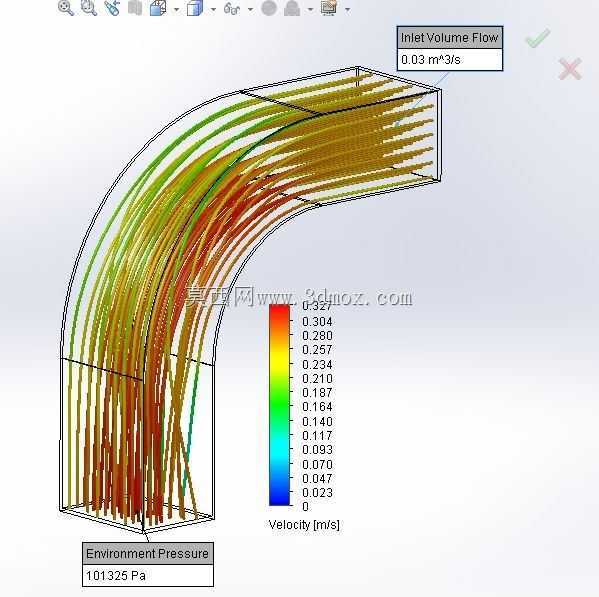Open the View Orientation dropdown arrow

point(176,9)
